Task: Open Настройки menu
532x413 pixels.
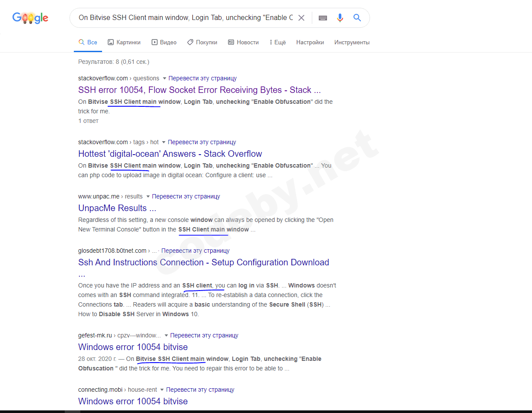Action: coord(310,43)
